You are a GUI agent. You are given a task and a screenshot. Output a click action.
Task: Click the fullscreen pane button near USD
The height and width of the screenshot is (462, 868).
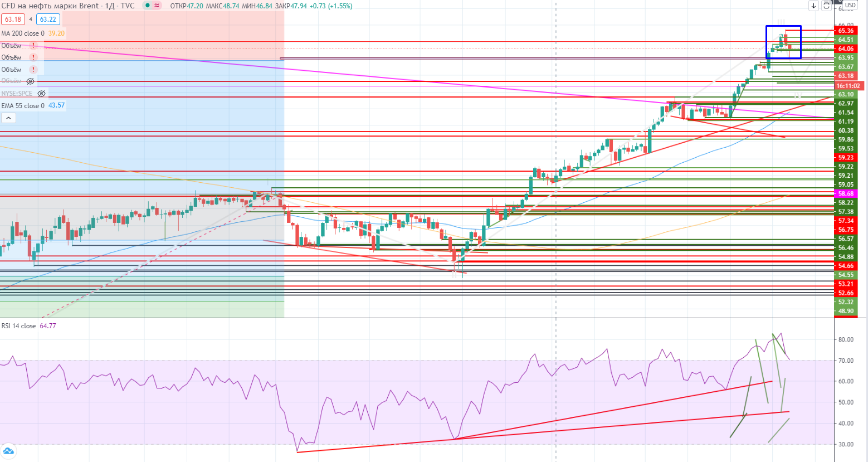click(x=827, y=6)
